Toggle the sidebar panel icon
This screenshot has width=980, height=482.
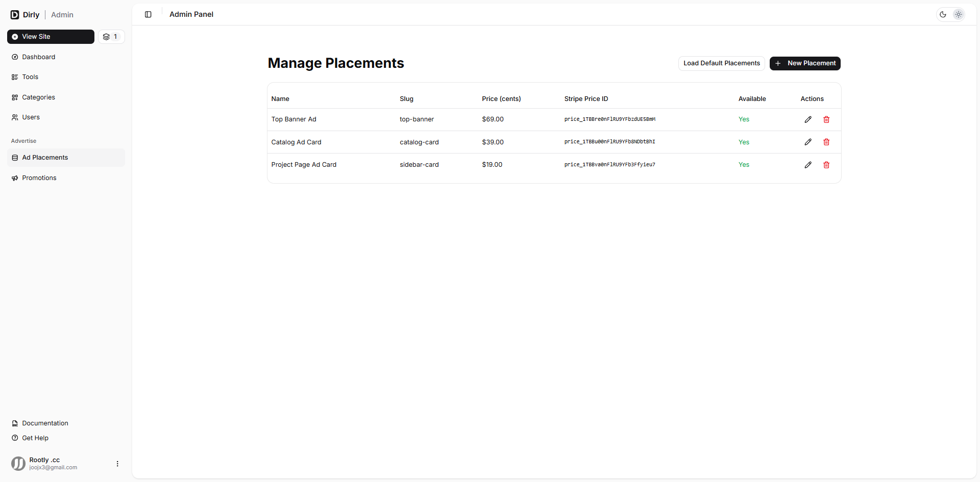point(148,14)
